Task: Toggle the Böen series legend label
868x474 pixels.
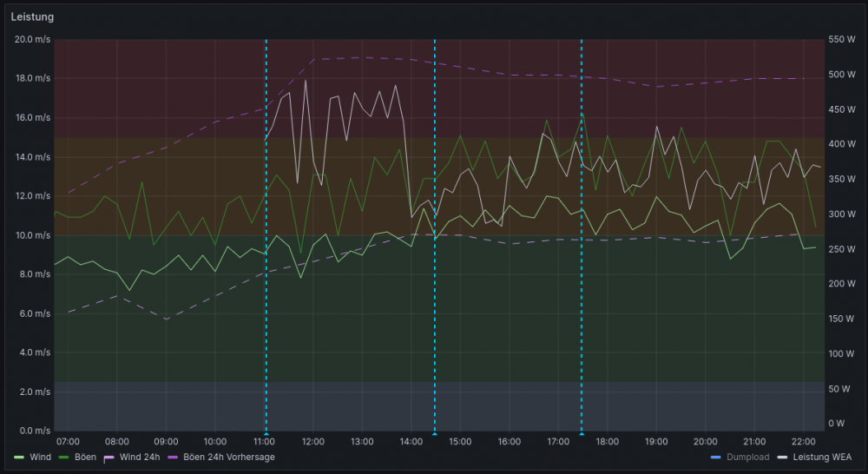Action: point(86,457)
